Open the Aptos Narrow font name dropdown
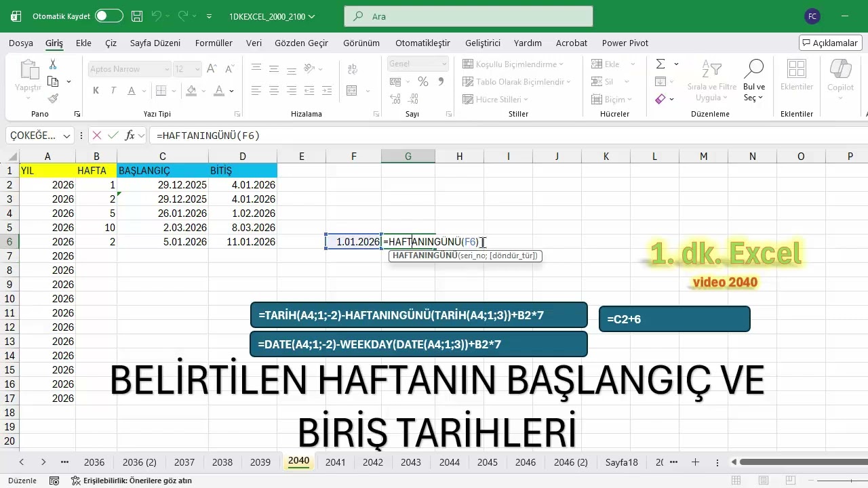This screenshot has width=868, height=488. pos(167,69)
